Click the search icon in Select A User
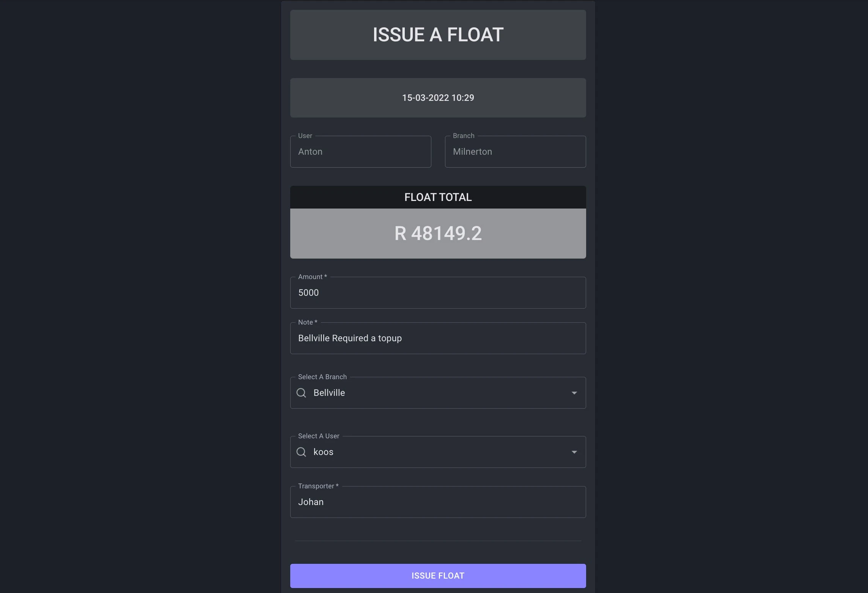Image resolution: width=868 pixels, height=593 pixels. tap(301, 452)
